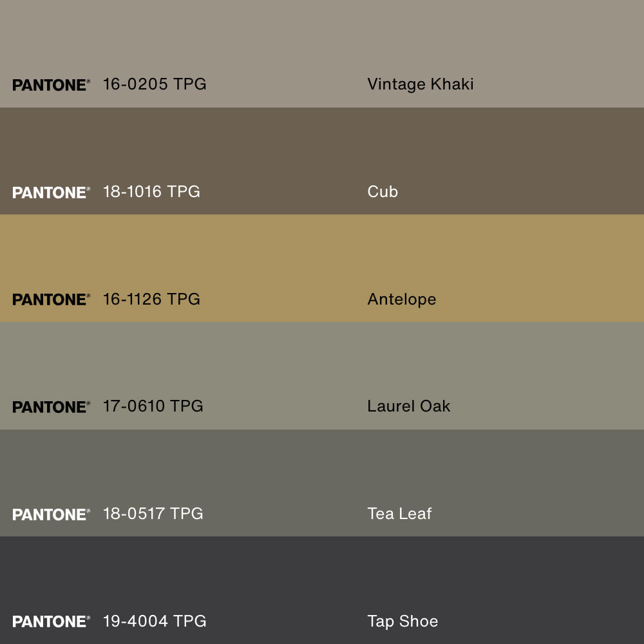Click the Laurel Oak color name
The image size is (644, 644).
click(409, 406)
